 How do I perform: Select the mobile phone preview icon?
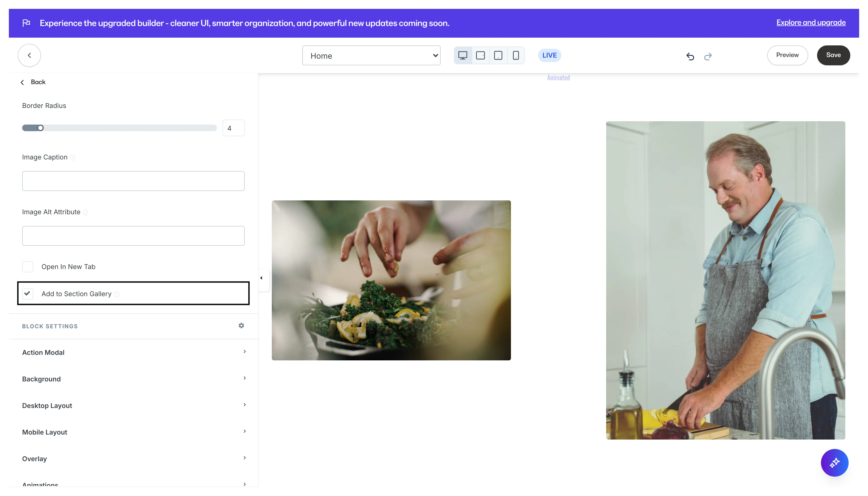[516, 56]
